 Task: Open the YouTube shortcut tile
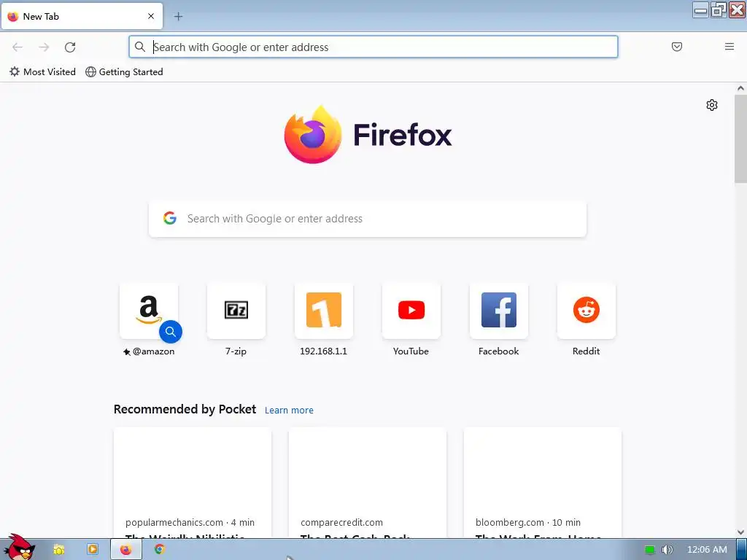(411, 311)
